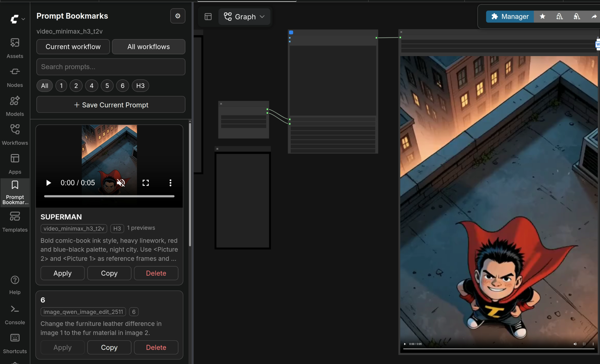The width and height of the screenshot is (600, 364).
Task: Select the 6 filter chip
Action: (123, 86)
